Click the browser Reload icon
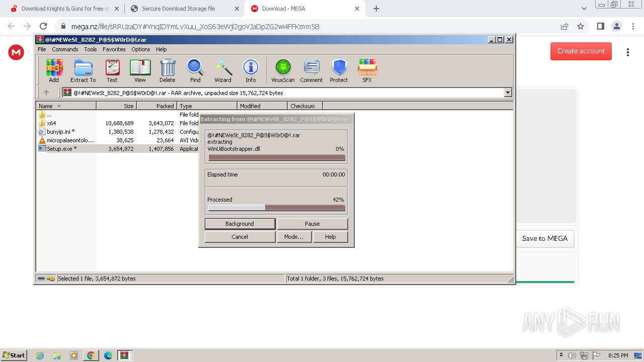Image resolution: width=644 pixels, height=362 pixels. click(x=43, y=26)
